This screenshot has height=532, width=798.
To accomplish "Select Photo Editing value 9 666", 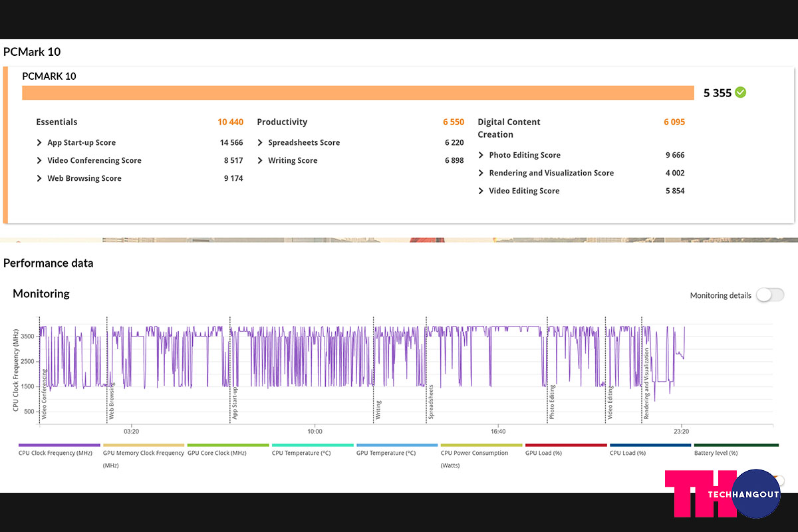I will click(675, 156).
